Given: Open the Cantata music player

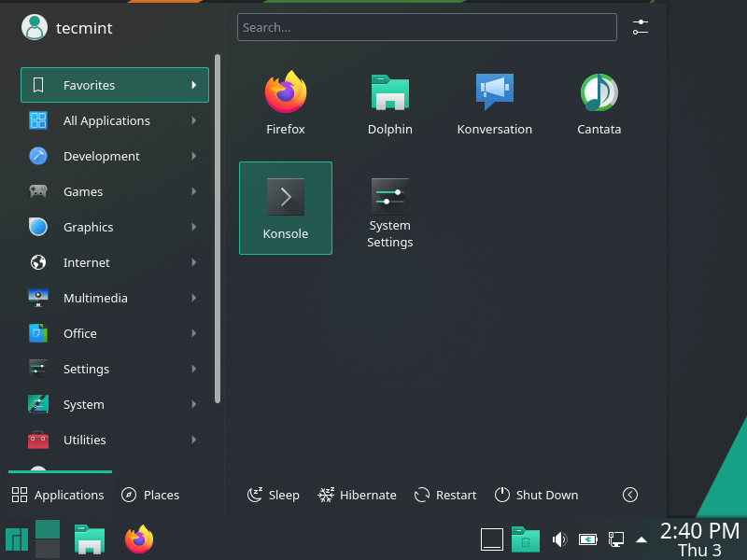Looking at the screenshot, I should 599,104.
